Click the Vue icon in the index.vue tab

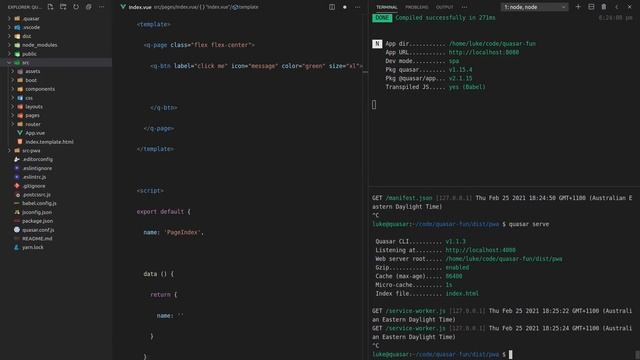pyautogui.click(x=123, y=7)
